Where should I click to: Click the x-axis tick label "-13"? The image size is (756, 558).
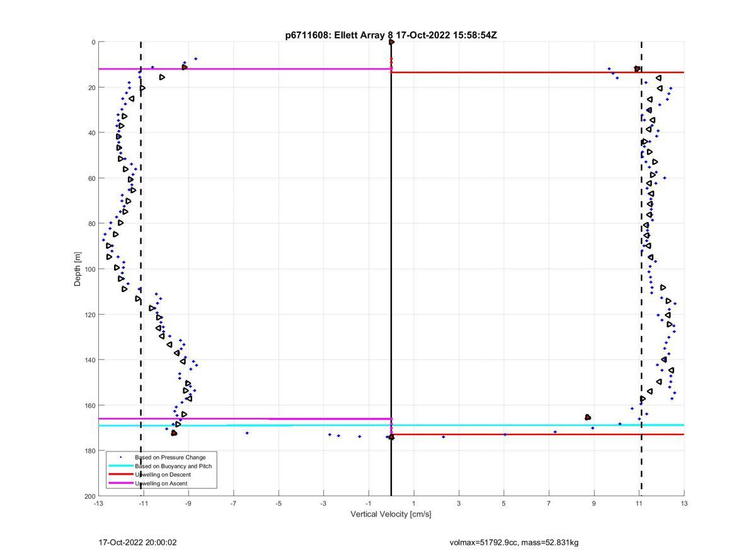click(98, 503)
